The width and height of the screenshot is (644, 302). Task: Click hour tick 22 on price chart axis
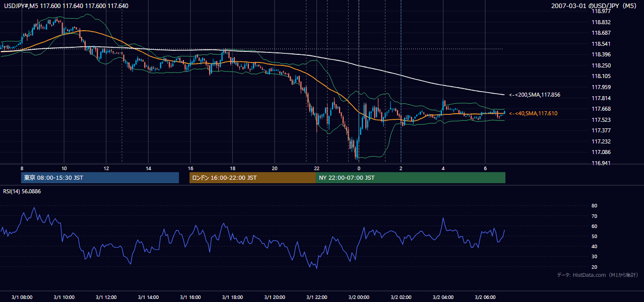point(316,168)
